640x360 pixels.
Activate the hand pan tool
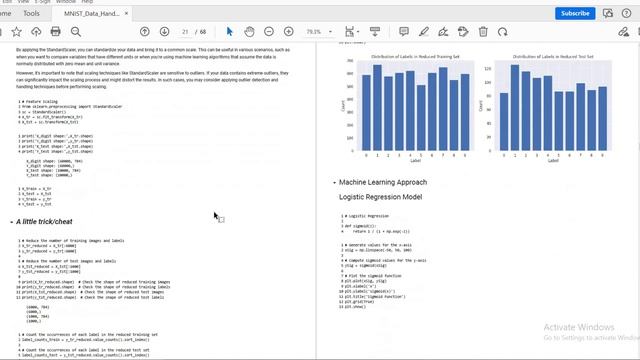(249, 31)
